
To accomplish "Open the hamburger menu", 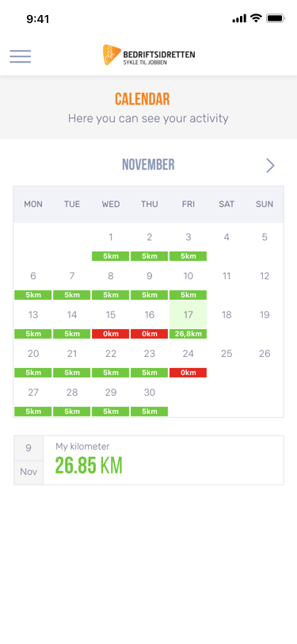I will tap(21, 56).
